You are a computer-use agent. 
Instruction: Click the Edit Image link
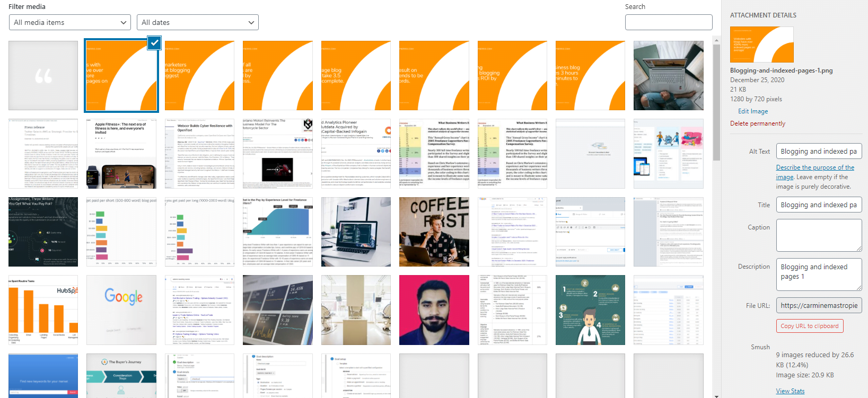tap(753, 111)
